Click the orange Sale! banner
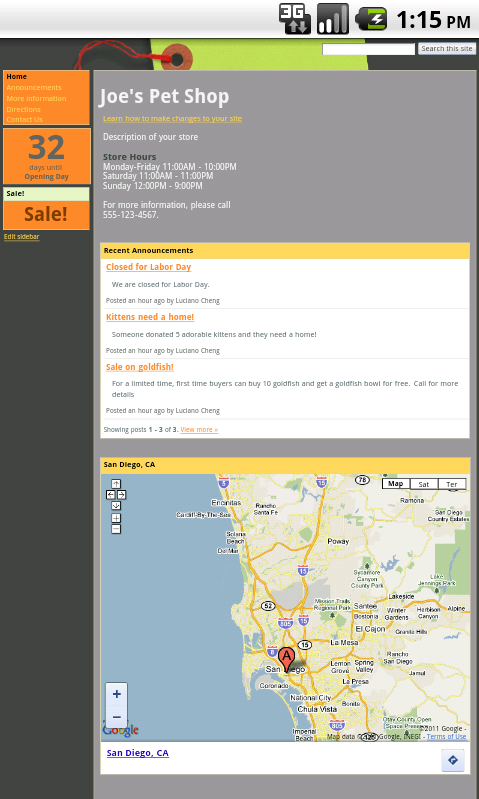The width and height of the screenshot is (479, 799). click(46, 215)
